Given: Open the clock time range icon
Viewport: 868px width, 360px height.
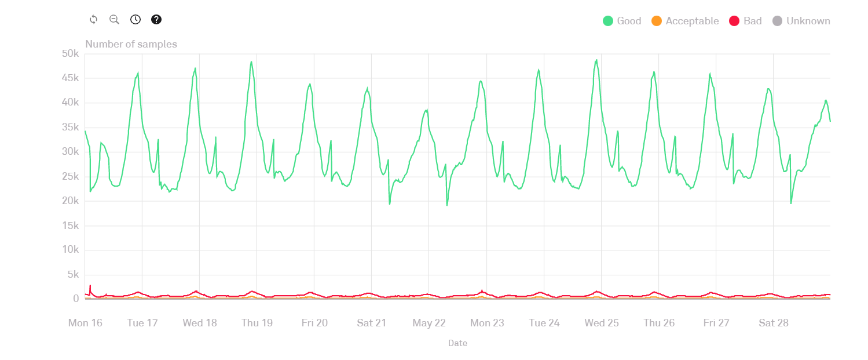Looking at the screenshot, I should 135,20.
